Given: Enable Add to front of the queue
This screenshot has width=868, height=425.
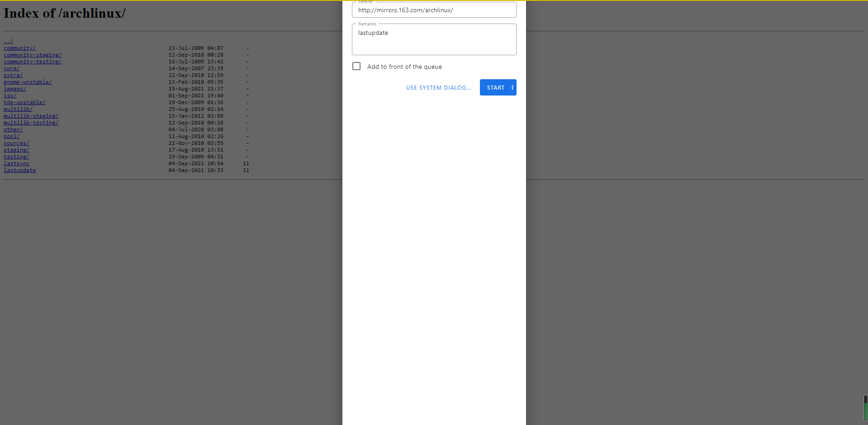Looking at the screenshot, I should point(356,67).
